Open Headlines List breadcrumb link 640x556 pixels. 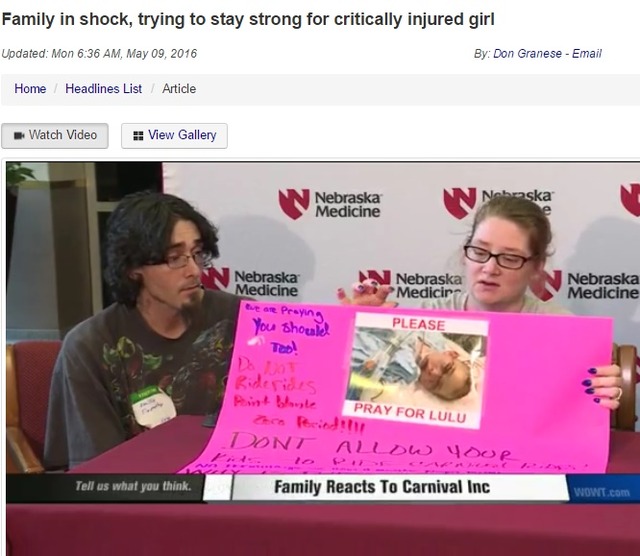coord(103,89)
